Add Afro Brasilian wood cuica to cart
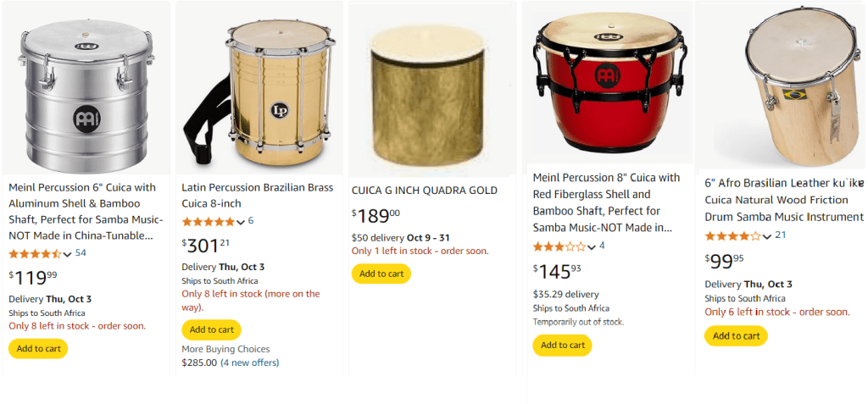 (736, 335)
